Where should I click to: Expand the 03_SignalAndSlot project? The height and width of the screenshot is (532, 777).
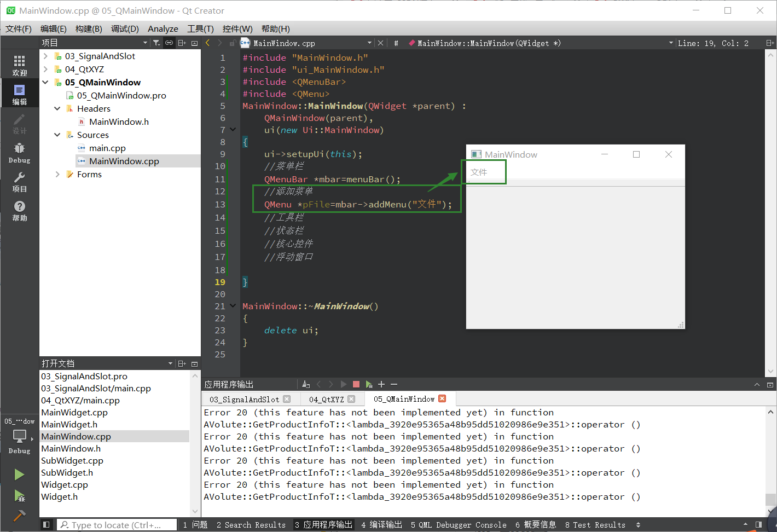point(45,55)
